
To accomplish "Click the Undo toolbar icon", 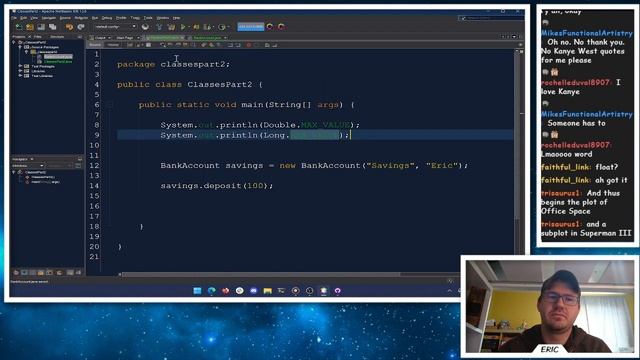I will pyautogui.click(x=69, y=27).
